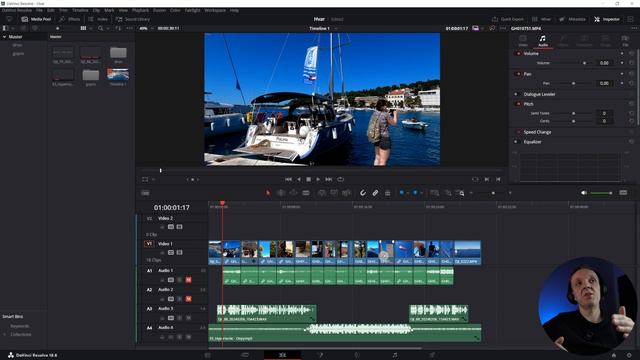Click the Overwrite Clip icon

(x=334, y=193)
